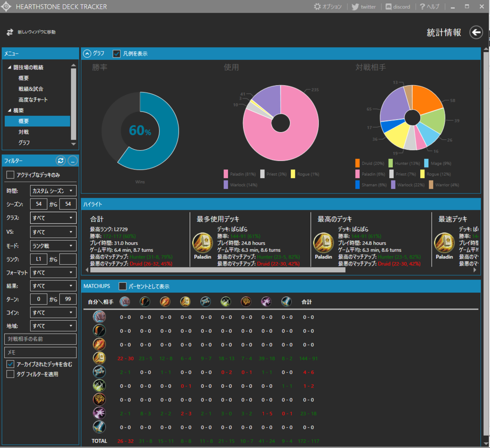This screenshot has height=448, width=490.
Task: Open the モード dropdown showing ランク戦
Action: pos(53,246)
